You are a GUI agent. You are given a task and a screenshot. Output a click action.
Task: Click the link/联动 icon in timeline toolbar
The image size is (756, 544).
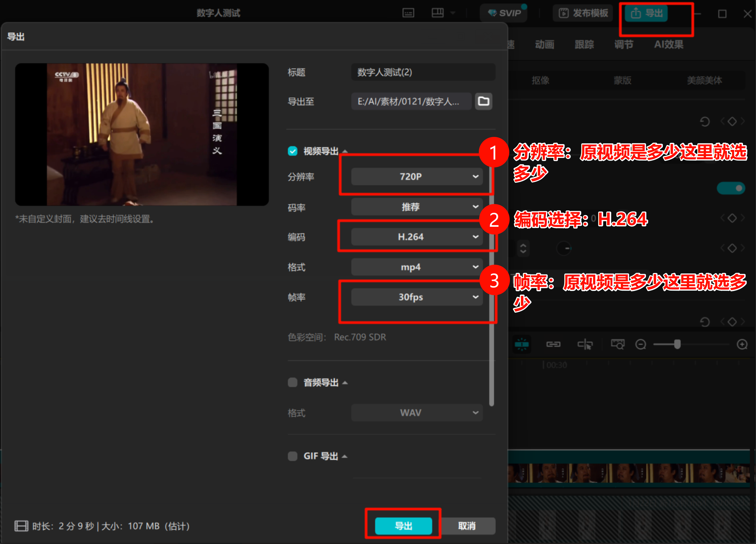(553, 344)
